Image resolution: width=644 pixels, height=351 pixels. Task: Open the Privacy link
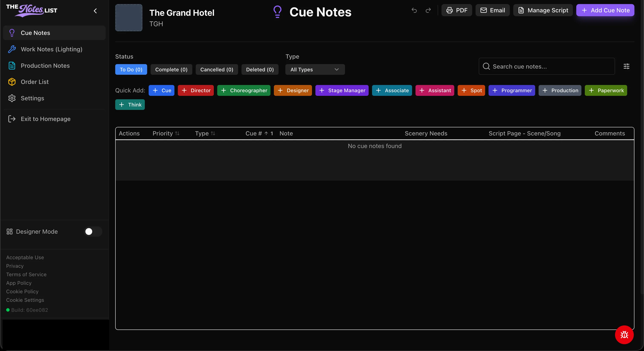point(15,266)
